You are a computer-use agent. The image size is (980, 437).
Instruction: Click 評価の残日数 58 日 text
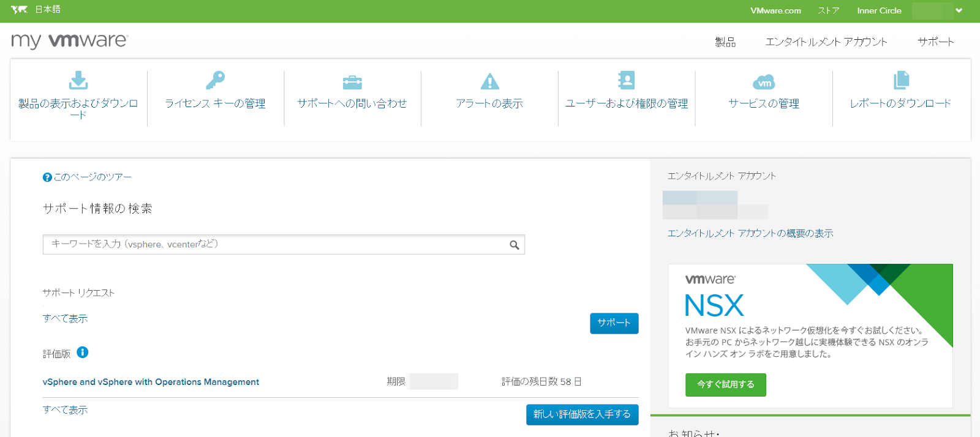(541, 381)
